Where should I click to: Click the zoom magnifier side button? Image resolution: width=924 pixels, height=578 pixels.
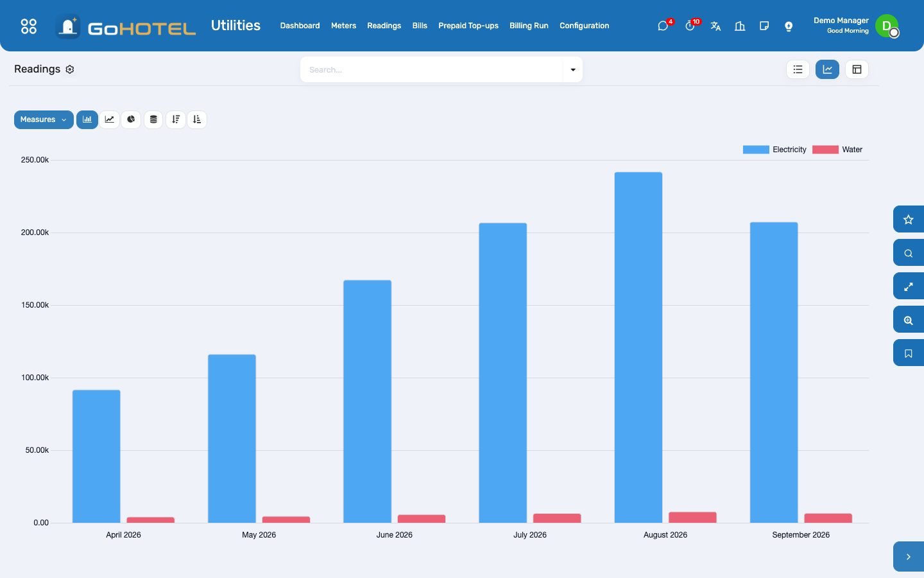(909, 320)
